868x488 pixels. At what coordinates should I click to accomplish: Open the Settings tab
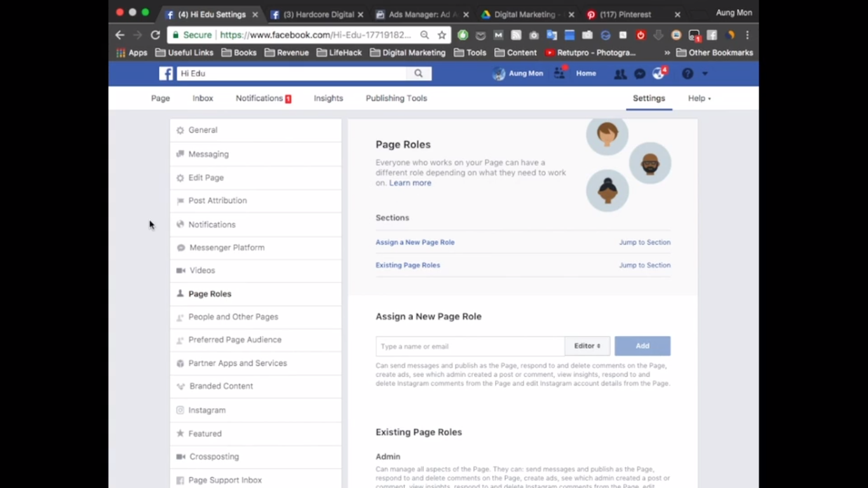[649, 98]
